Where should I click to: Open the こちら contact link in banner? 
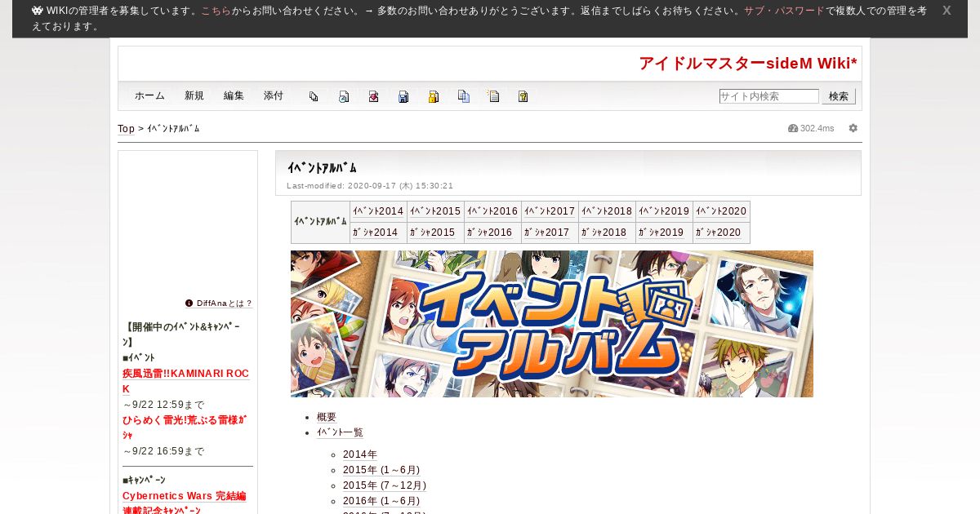[x=216, y=11]
